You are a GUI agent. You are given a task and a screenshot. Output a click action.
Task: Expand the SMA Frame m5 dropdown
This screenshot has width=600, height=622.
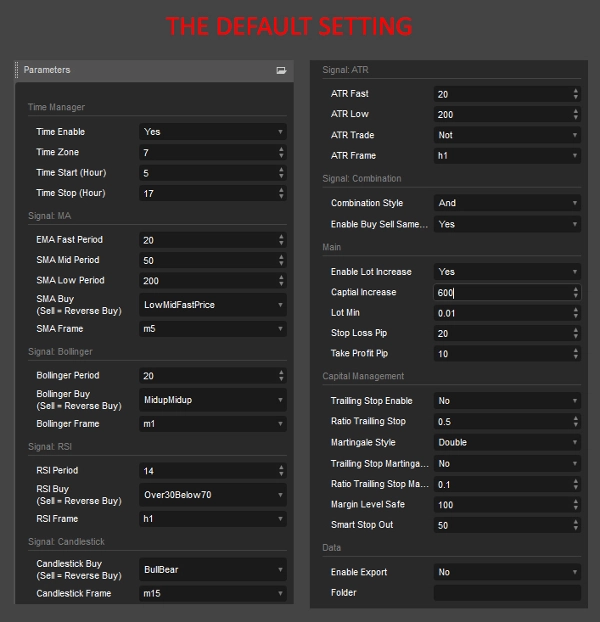(x=213, y=329)
